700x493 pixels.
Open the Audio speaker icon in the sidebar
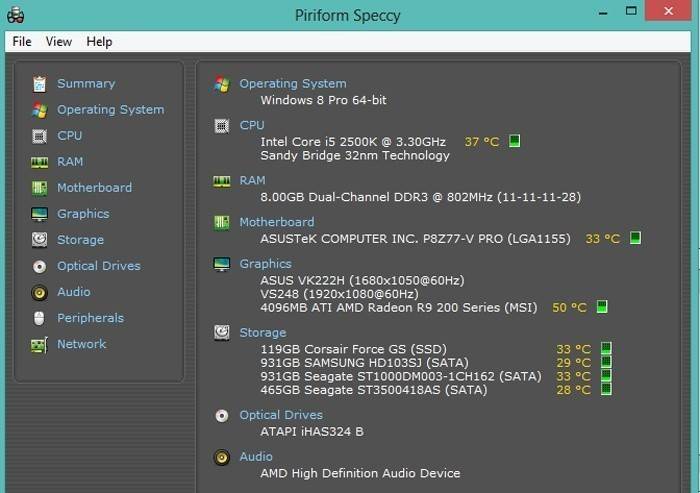click(x=39, y=292)
